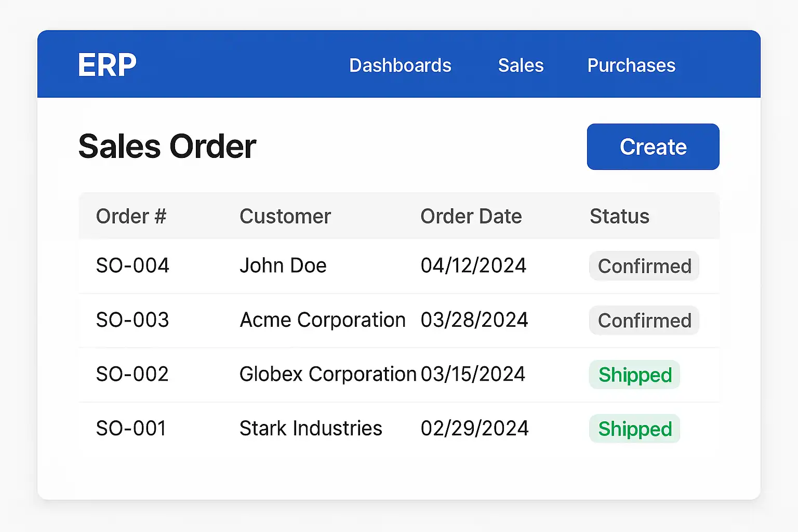Click the Confirmed status badge for SO-004

[644, 266]
